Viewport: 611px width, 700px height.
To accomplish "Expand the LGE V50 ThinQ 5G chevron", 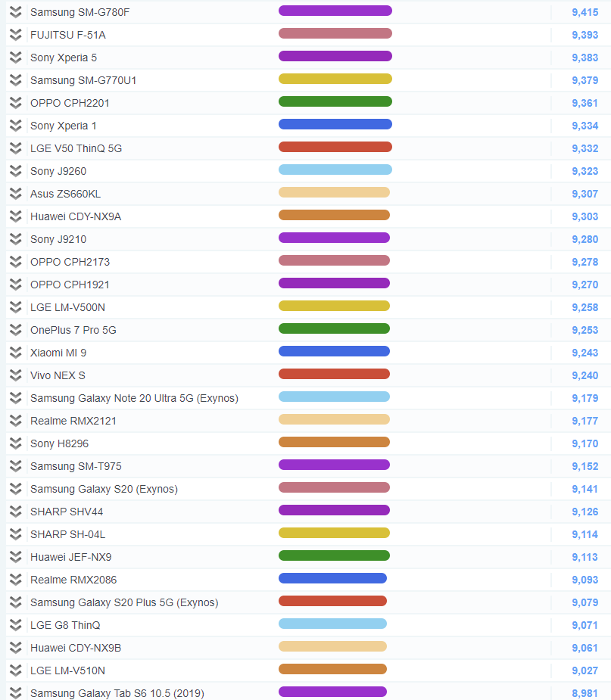I will point(16,148).
